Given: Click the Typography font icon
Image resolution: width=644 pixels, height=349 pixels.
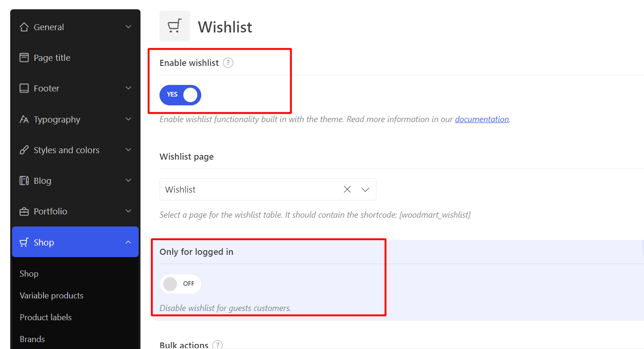Looking at the screenshot, I should [x=24, y=119].
